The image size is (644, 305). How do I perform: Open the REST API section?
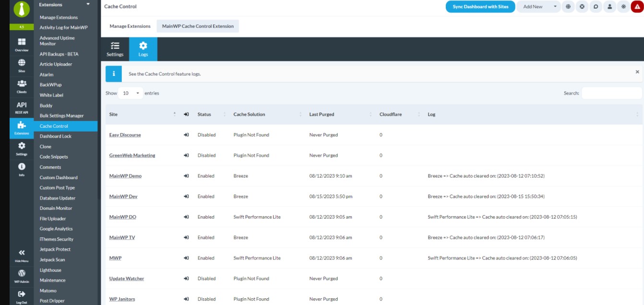[x=22, y=107]
